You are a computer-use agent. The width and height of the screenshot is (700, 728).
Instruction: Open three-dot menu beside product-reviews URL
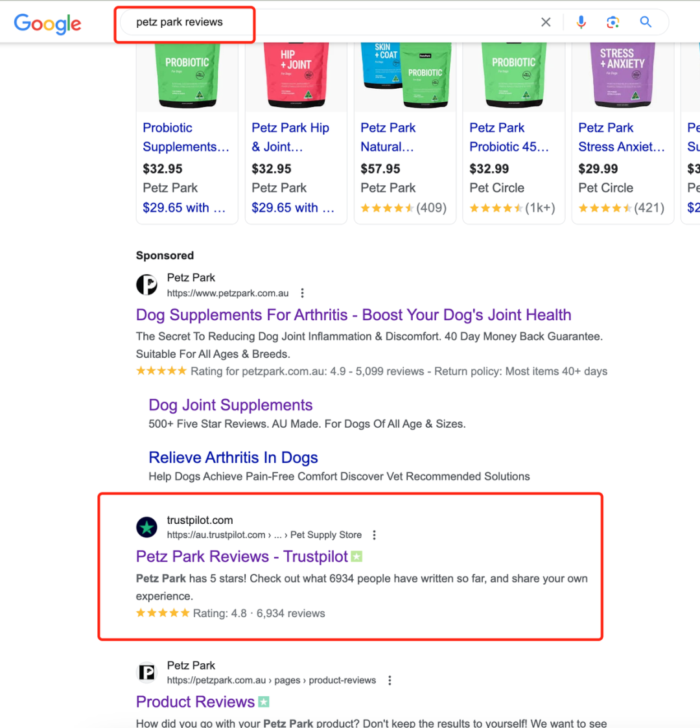coord(390,680)
